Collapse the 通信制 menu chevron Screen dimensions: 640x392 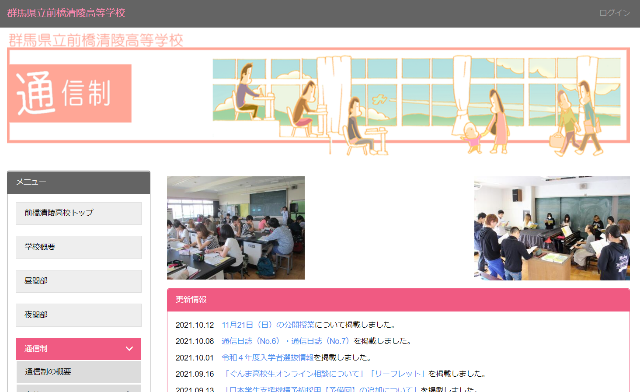129,349
